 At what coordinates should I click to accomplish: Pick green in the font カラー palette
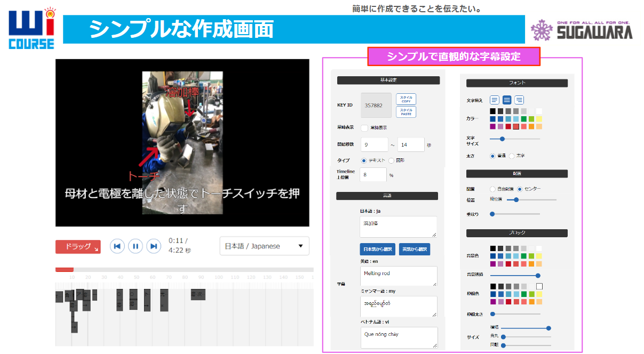point(524,119)
